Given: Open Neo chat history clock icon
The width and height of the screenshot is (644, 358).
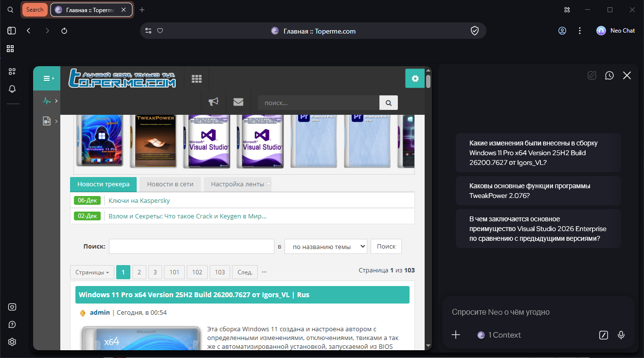Looking at the screenshot, I should (609, 75).
